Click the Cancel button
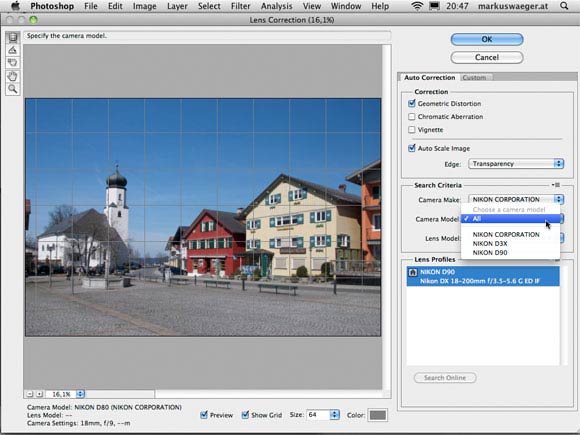 [x=487, y=57]
